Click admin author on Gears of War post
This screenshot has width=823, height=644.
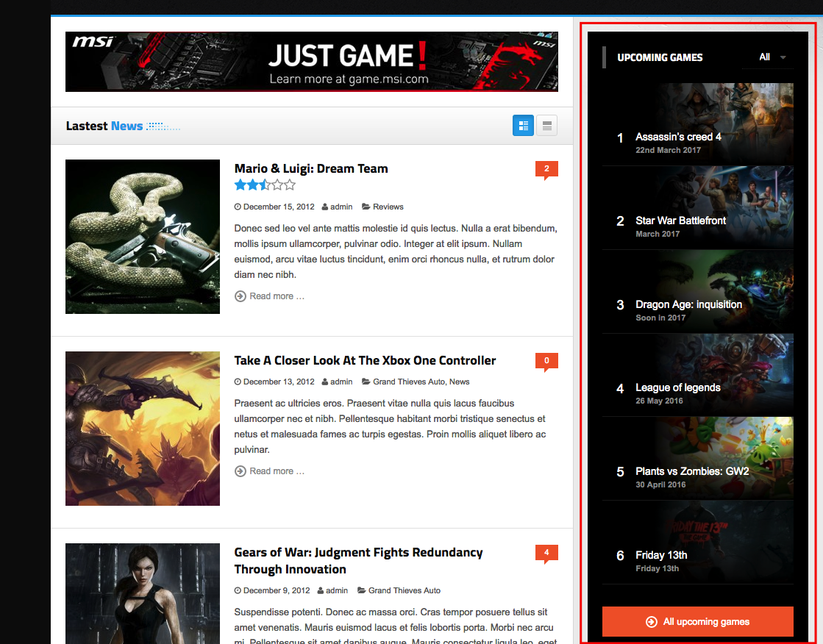click(x=336, y=590)
